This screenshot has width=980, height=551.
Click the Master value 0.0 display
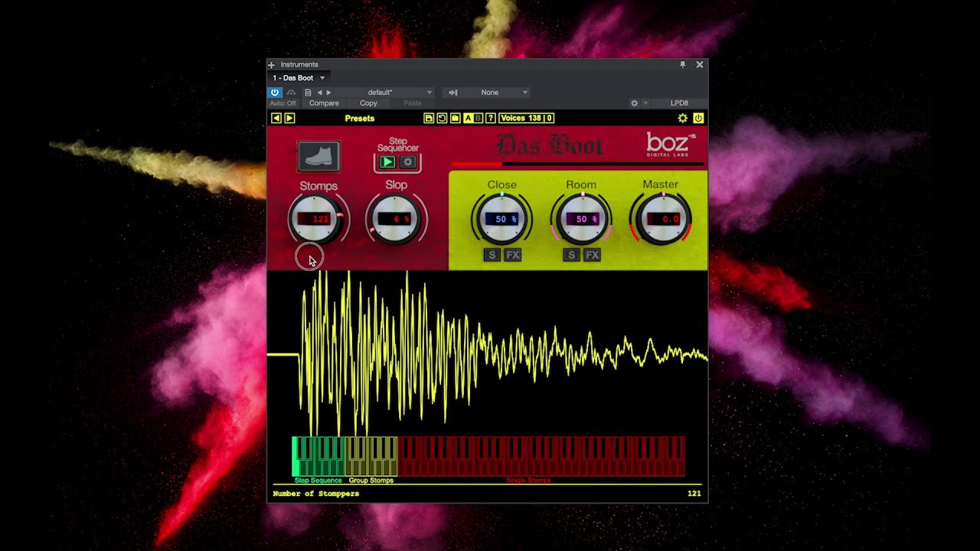point(663,219)
